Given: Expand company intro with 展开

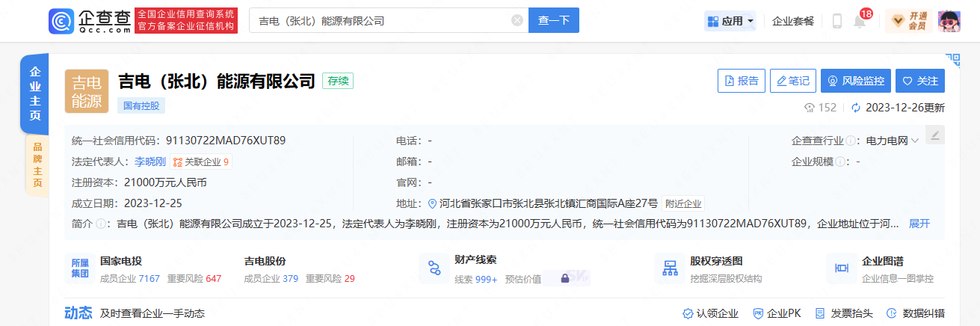Looking at the screenshot, I should (x=919, y=224).
